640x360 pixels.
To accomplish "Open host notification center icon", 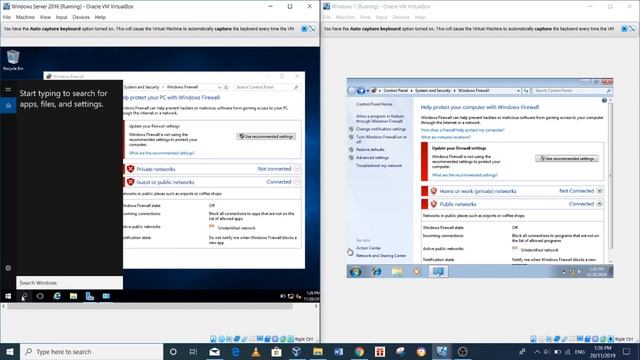I will [x=627, y=351].
